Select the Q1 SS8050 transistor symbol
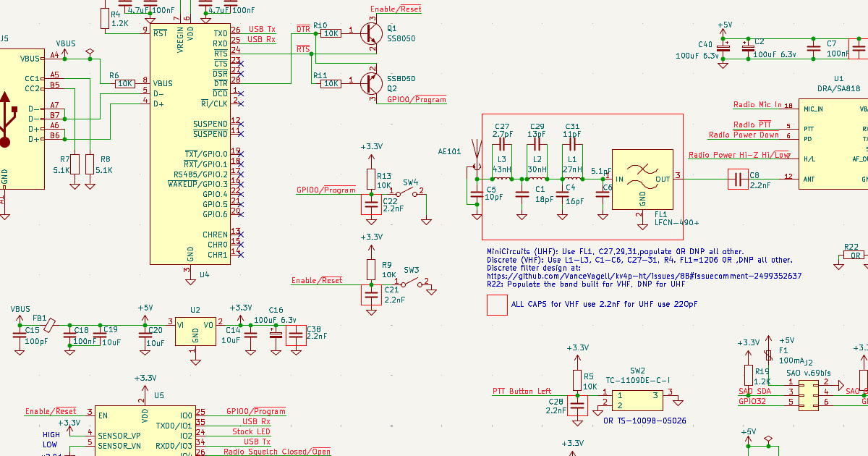868x456 pixels. tap(372, 33)
